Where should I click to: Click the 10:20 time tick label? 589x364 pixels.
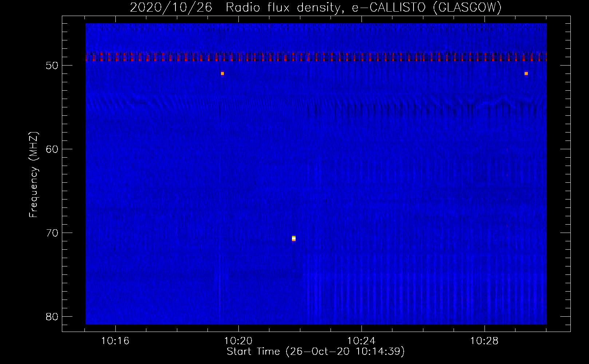point(238,341)
